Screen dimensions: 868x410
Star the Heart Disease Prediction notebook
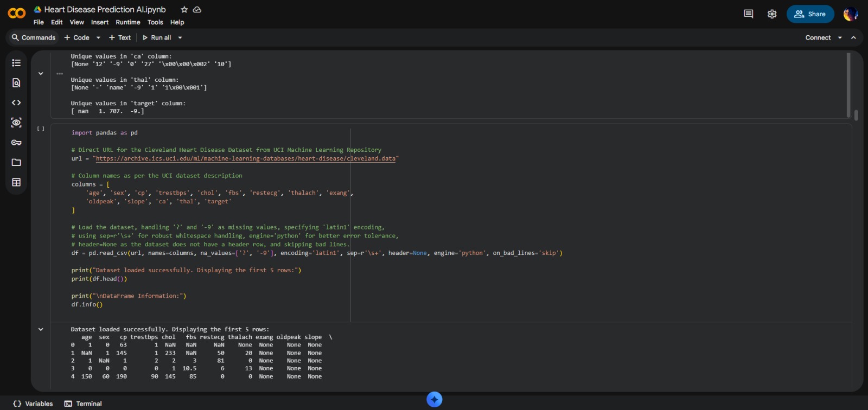coord(184,10)
